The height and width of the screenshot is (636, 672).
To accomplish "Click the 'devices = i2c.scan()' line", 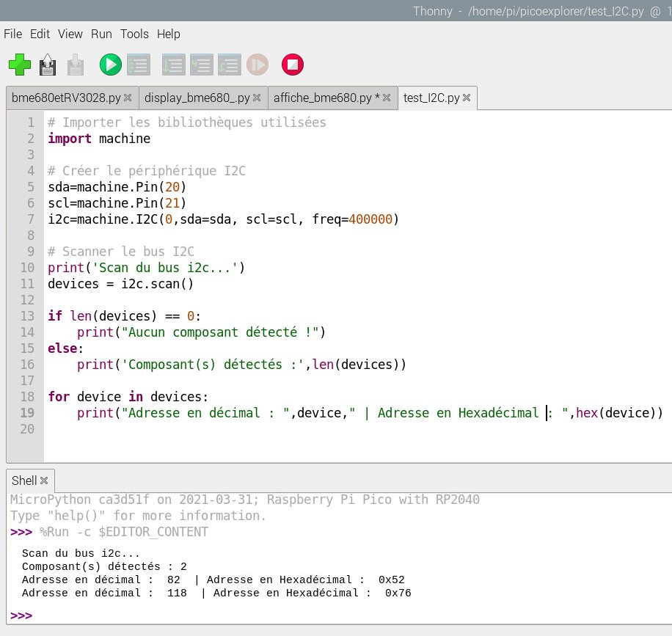I will tap(120, 284).
